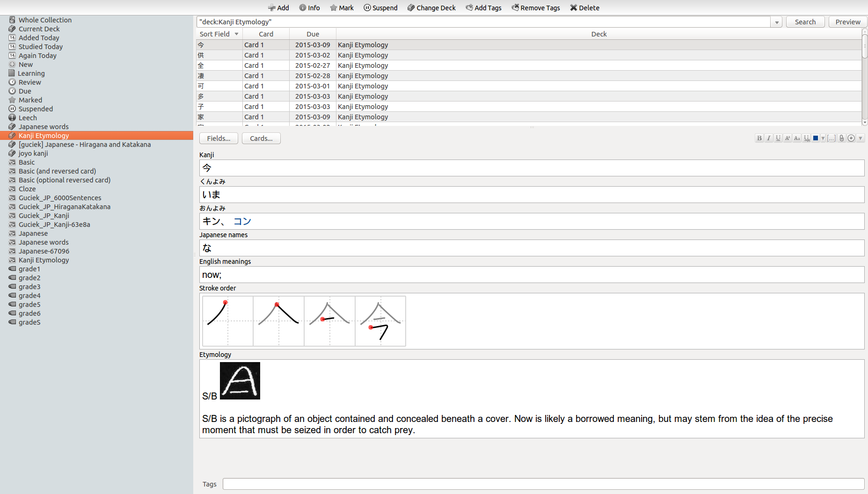Apply the blue foreground color swatch
This screenshot has height=494, width=868.
[x=816, y=138]
